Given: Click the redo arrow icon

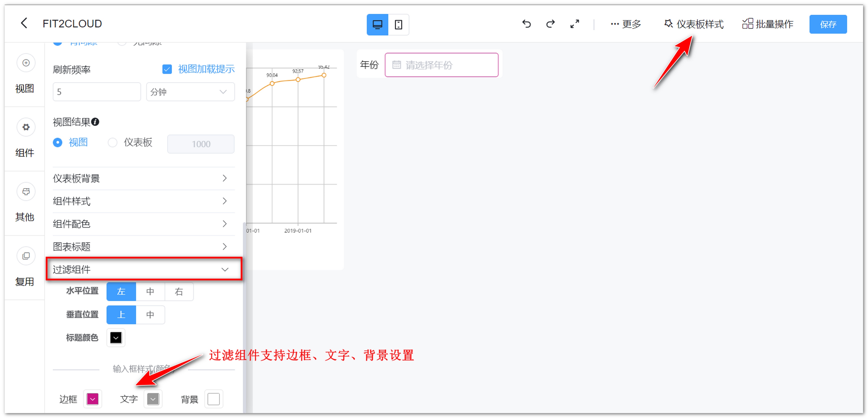Looking at the screenshot, I should (550, 24).
